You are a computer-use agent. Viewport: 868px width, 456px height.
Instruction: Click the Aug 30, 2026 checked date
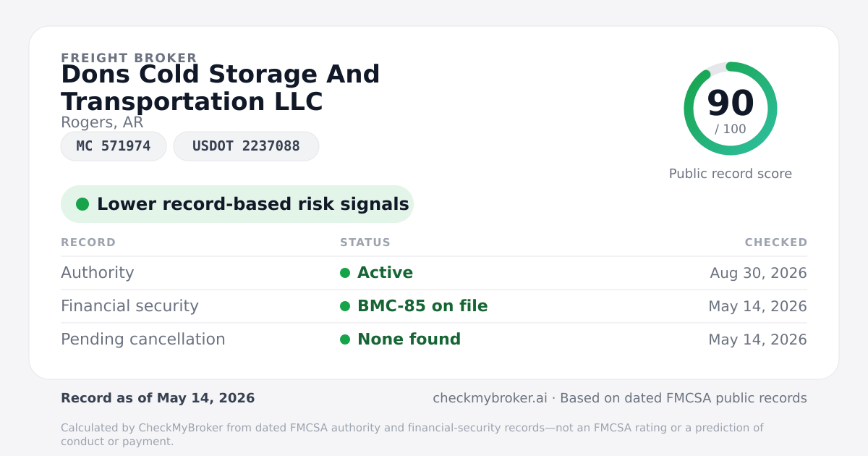pyautogui.click(x=758, y=273)
